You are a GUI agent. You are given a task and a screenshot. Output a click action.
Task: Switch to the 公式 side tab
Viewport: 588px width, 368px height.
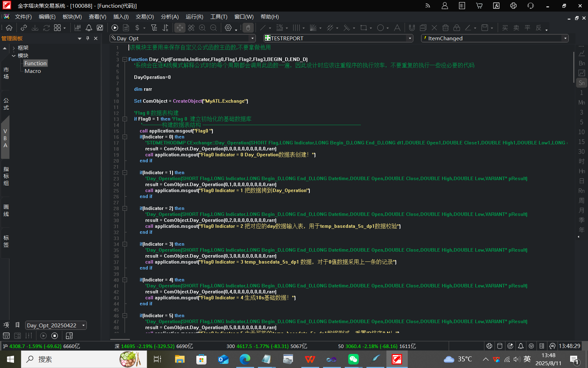6,104
